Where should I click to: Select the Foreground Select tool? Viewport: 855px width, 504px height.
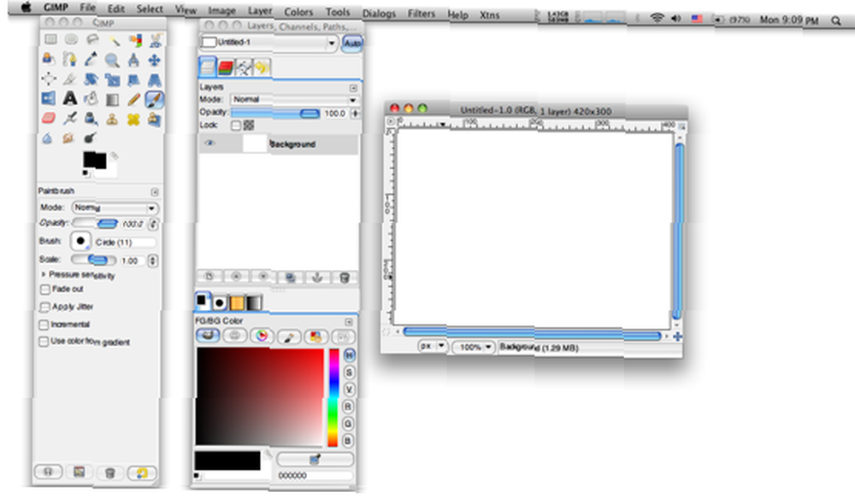(49, 59)
